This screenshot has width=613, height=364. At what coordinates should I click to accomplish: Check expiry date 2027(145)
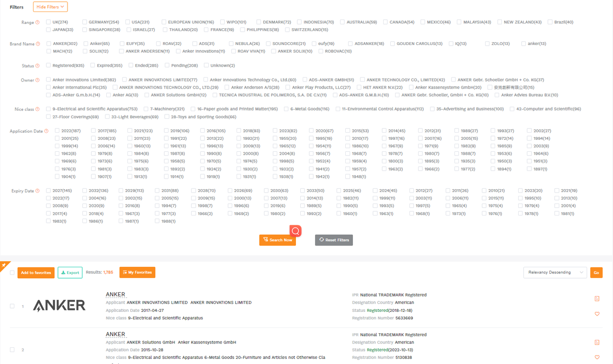(x=49, y=191)
